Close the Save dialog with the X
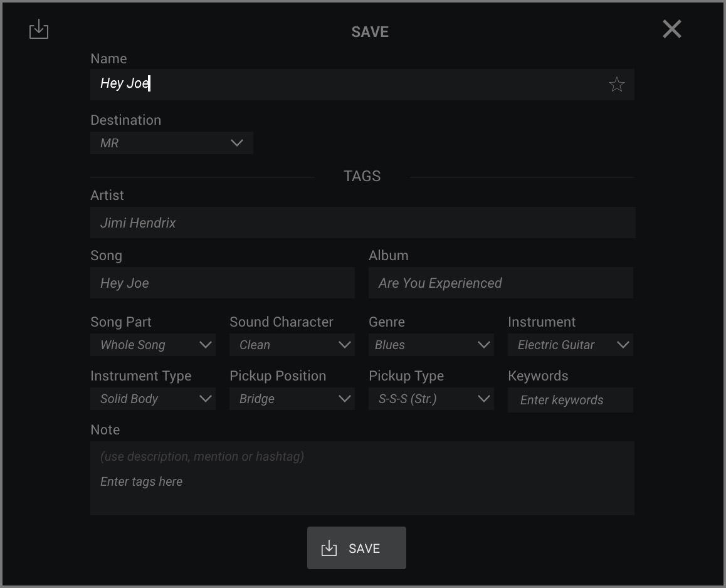The width and height of the screenshot is (726, 588). click(671, 29)
